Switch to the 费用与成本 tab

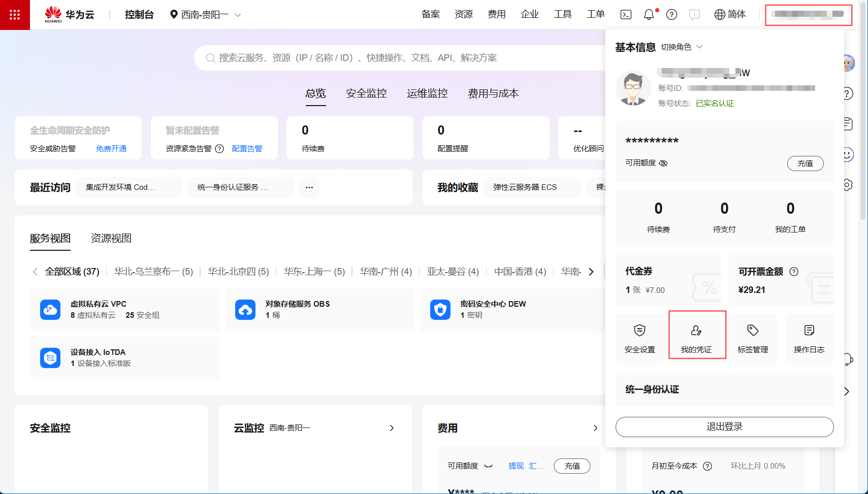(494, 93)
